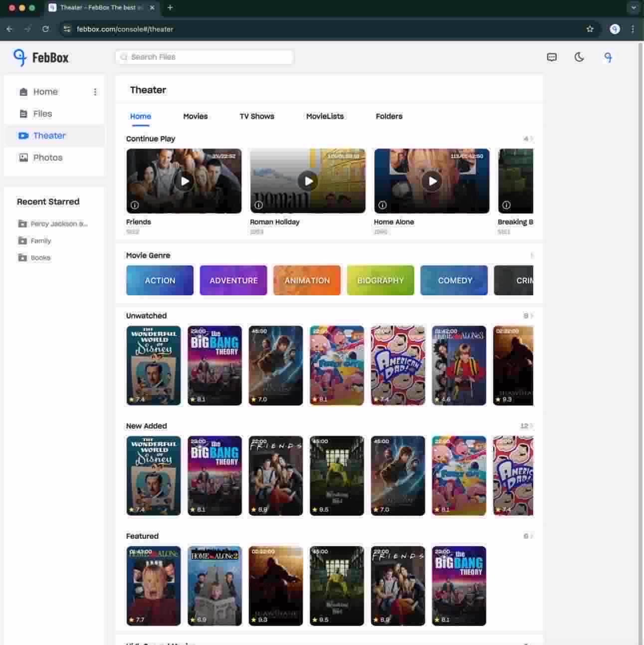Open Photos in the sidebar
Screen dimensions: 644x645
tap(47, 158)
